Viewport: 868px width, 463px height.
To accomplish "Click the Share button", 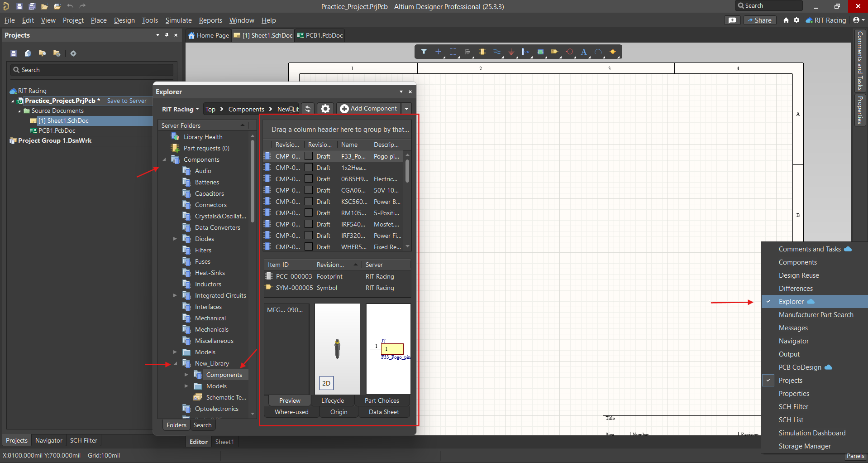I will point(760,20).
